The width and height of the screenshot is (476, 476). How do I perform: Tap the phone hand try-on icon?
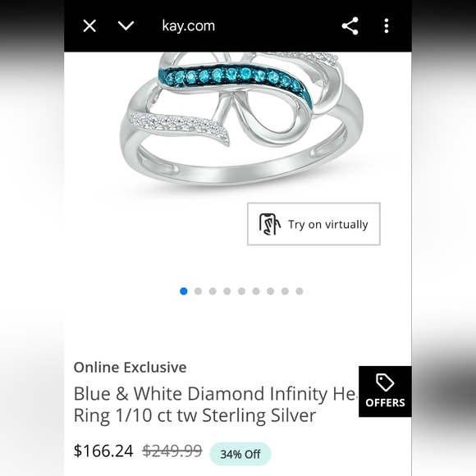[x=269, y=224]
